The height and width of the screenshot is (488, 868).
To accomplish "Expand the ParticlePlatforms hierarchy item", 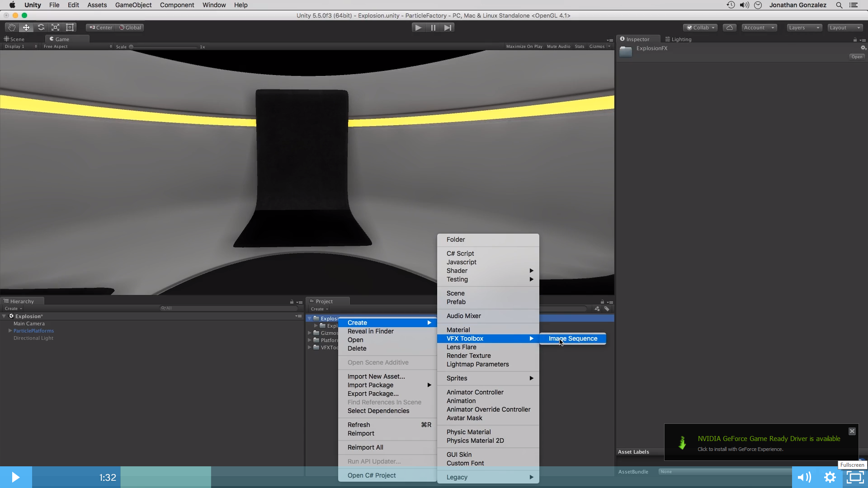I will tap(9, 330).
